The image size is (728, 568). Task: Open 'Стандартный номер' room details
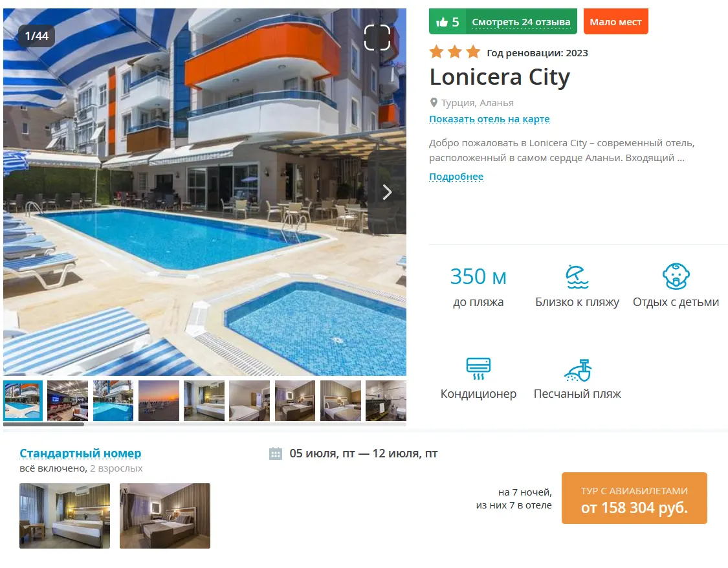80,453
